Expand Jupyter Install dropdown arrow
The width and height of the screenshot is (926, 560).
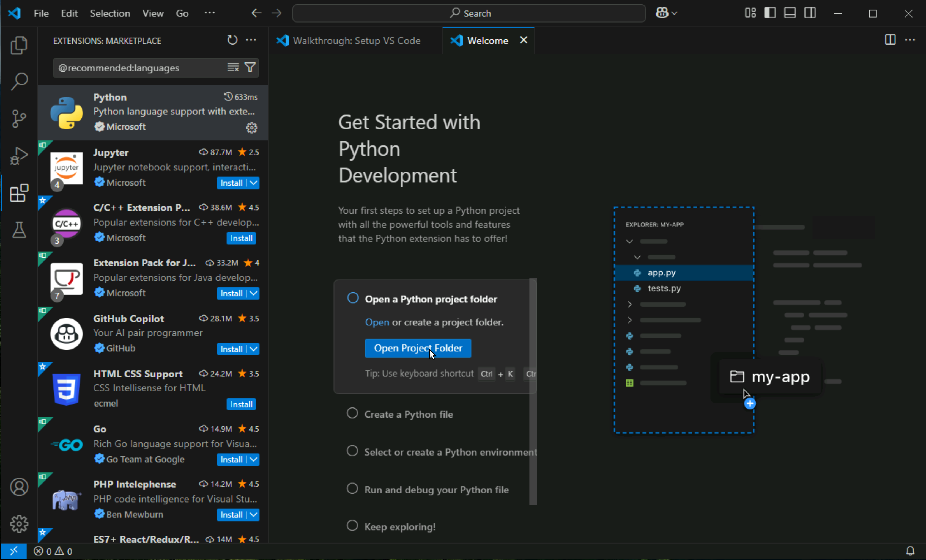[254, 183]
